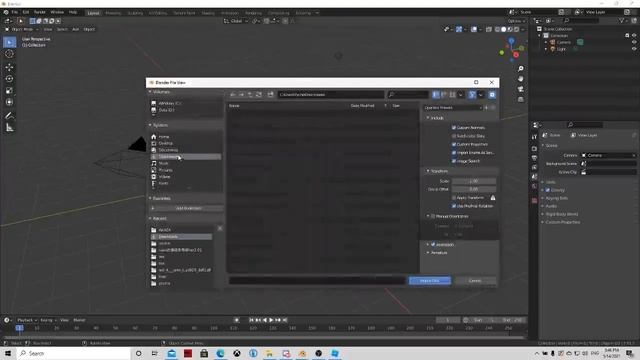Switch viewport to solid shading mode

point(503,29)
